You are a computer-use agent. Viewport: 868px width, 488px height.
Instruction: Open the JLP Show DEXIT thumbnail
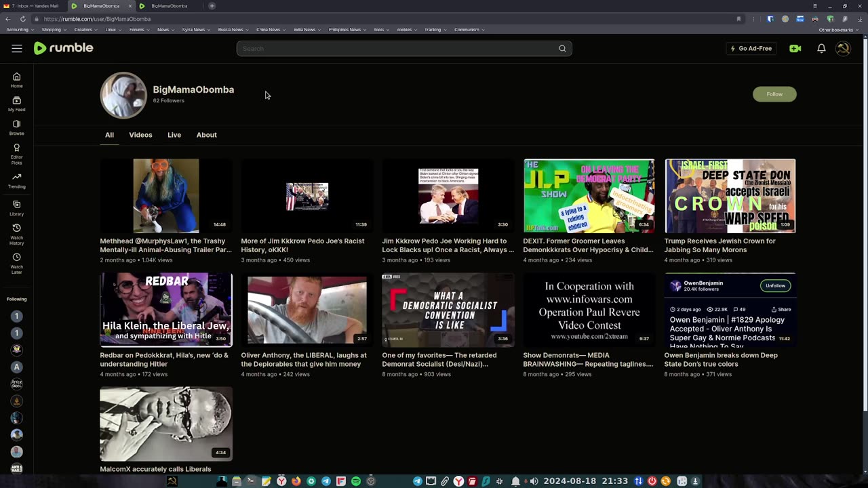tap(589, 196)
